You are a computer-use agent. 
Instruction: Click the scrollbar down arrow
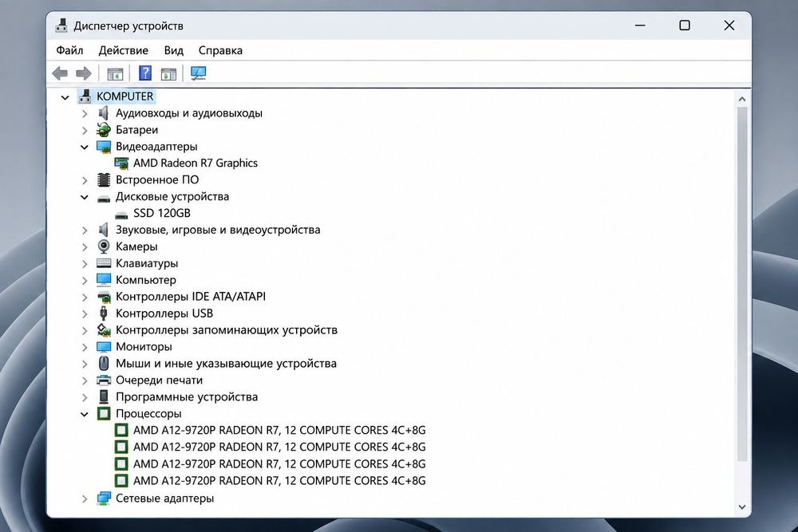(742, 507)
